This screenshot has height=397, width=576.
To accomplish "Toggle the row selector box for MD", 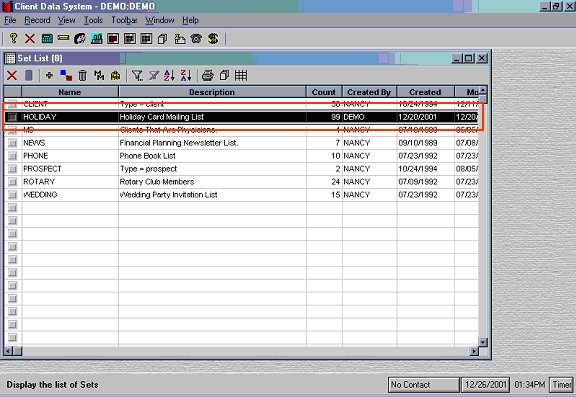I will point(12,130).
